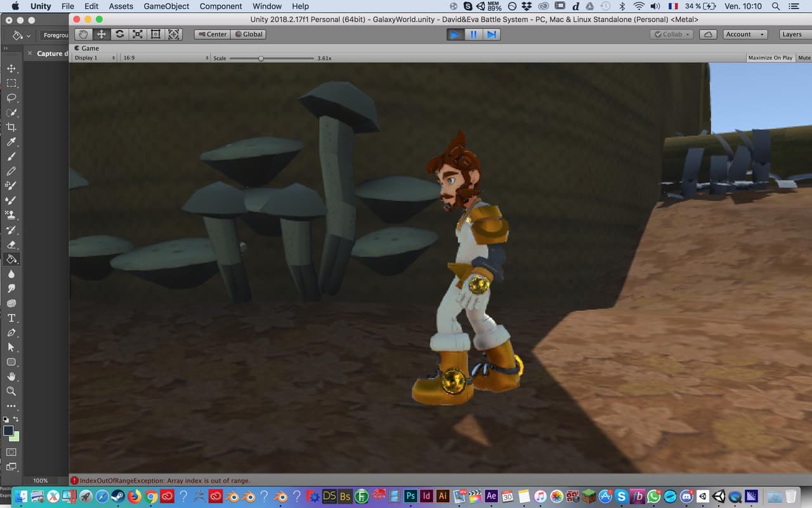
Task: Select Photoshop Rectangular Marquee tool
Action: click(x=11, y=83)
